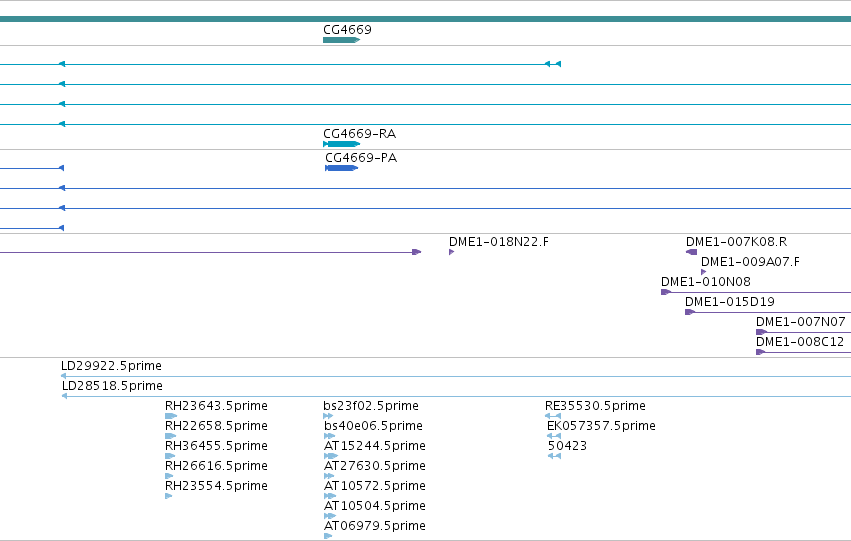This screenshot has width=851, height=541.
Task: Select the RH23643.5prime label
Action: (x=216, y=406)
